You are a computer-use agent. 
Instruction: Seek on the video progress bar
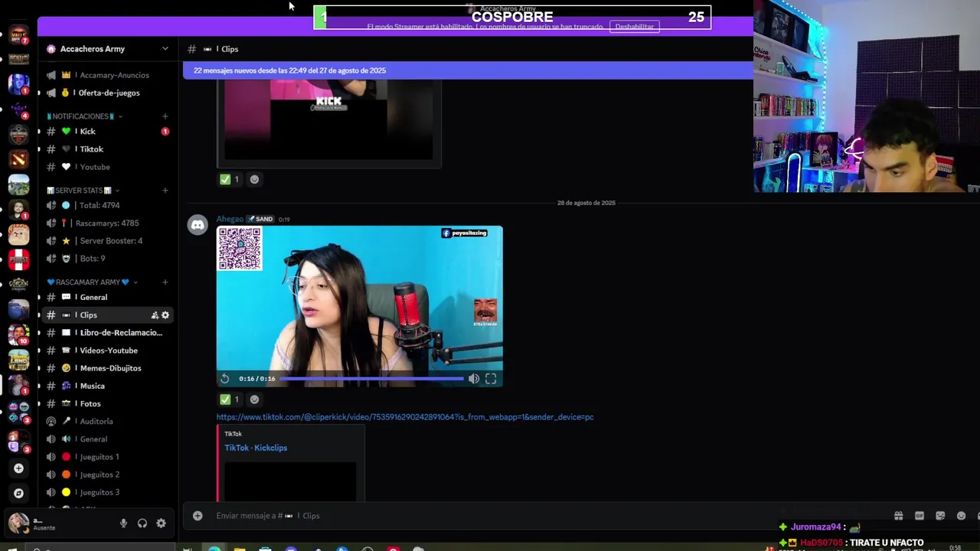(371, 379)
